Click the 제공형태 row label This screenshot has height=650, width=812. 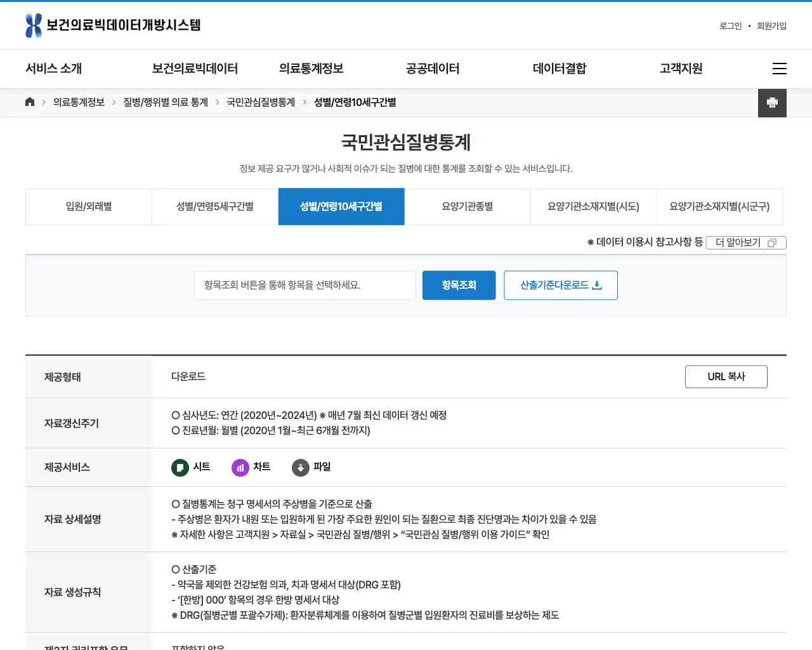pyautogui.click(x=63, y=377)
